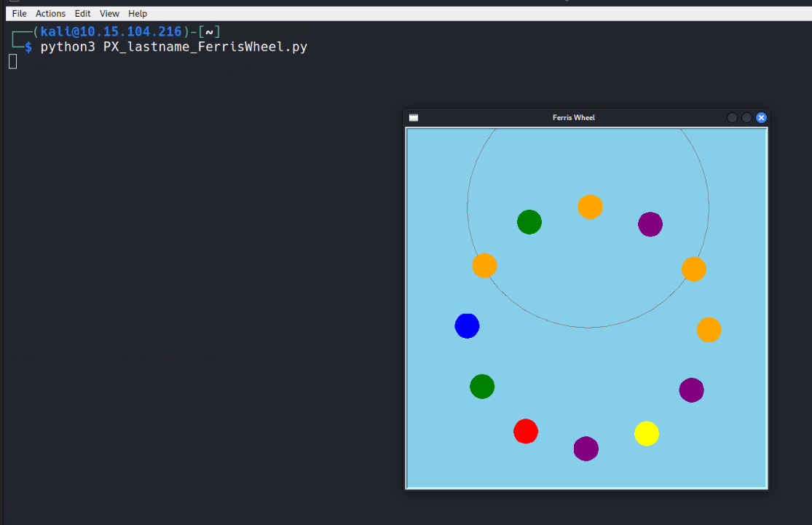Open the Edit menu
The height and width of the screenshot is (525, 812).
(x=83, y=14)
